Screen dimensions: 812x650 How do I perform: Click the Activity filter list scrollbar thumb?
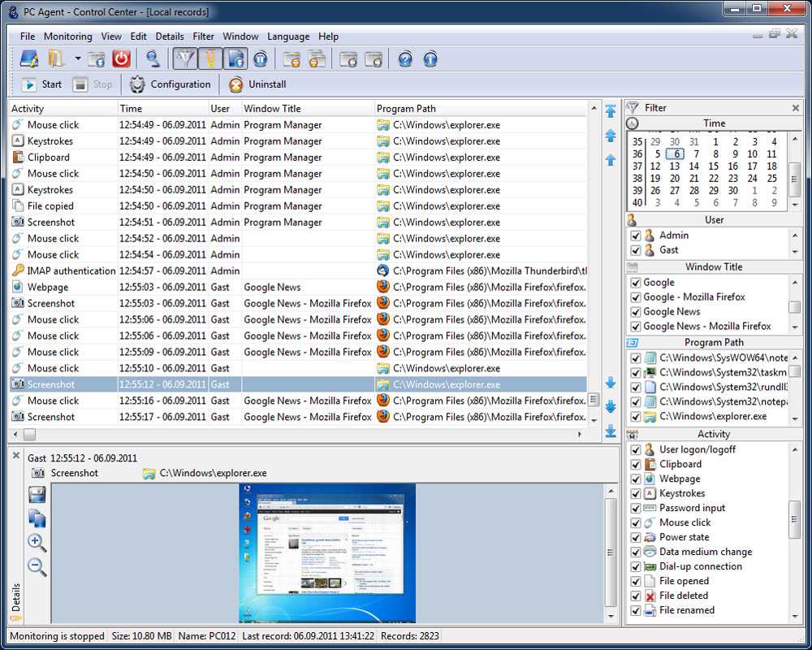point(794,520)
